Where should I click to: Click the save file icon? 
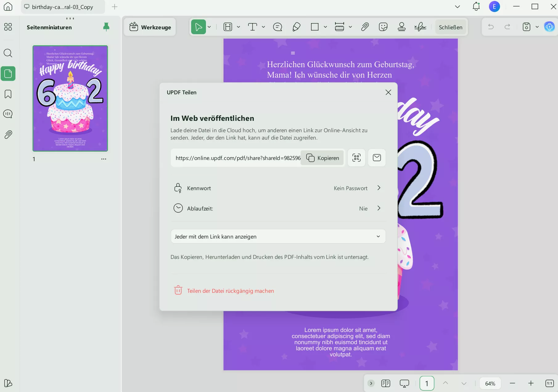pyautogui.click(x=527, y=27)
